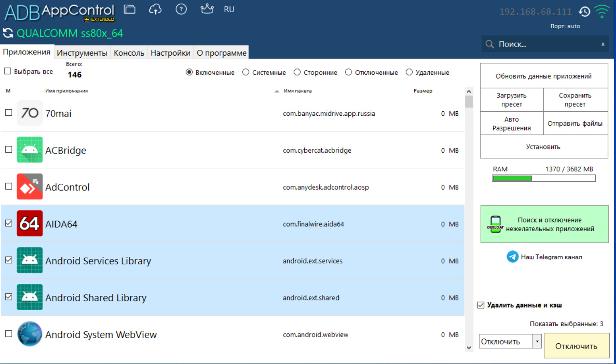Check the 70mai app checkbox
The height and width of the screenshot is (364, 616).
coord(9,113)
